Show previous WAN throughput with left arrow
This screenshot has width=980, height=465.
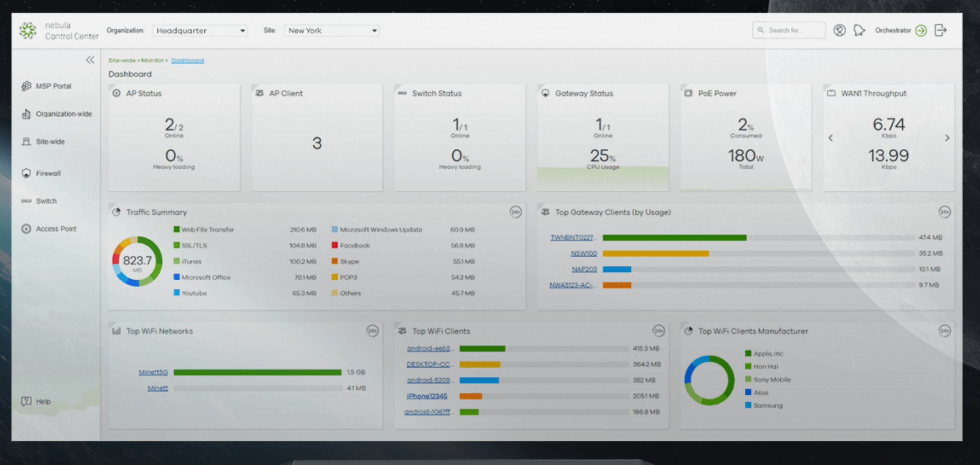831,138
